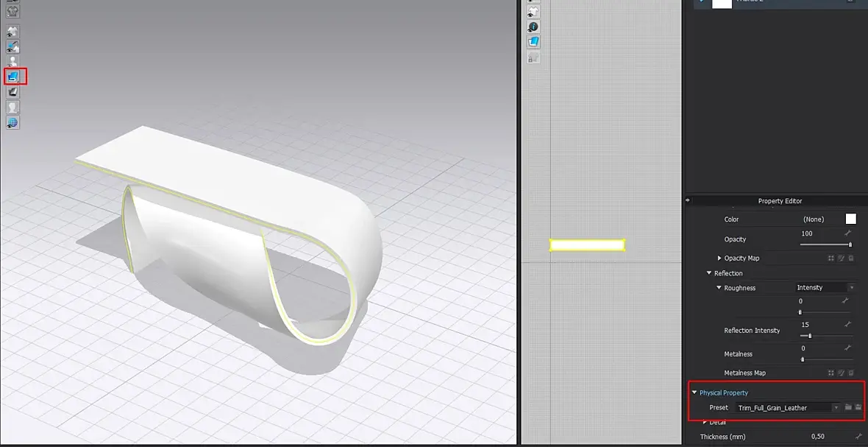The image size is (868, 447).
Task: Click the Metalness Map delete icon
Action: pyautogui.click(x=850, y=373)
